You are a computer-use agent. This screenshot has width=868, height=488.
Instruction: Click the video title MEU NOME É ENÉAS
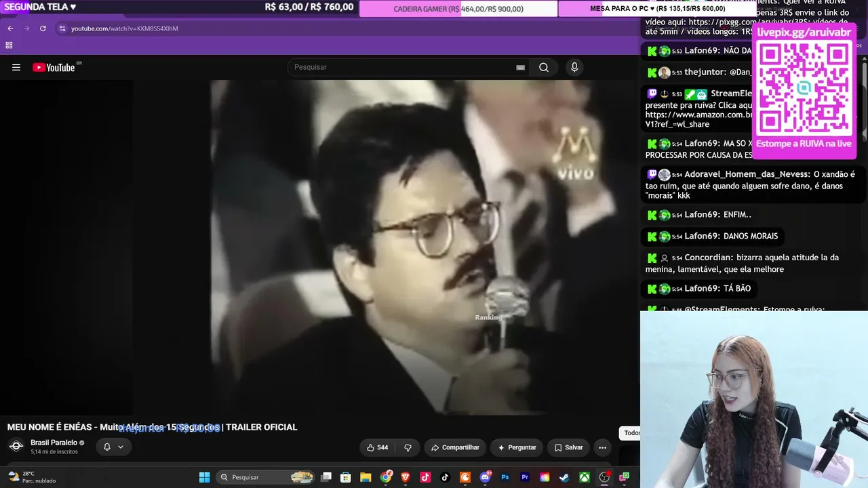pos(152,427)
